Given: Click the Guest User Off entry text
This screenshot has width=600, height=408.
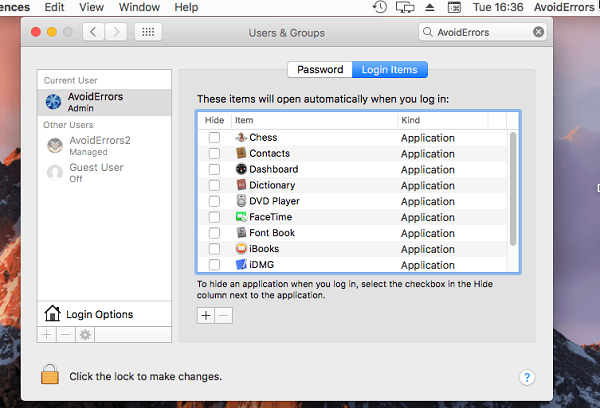Looking at the screenshot, I should click(96, 173).
